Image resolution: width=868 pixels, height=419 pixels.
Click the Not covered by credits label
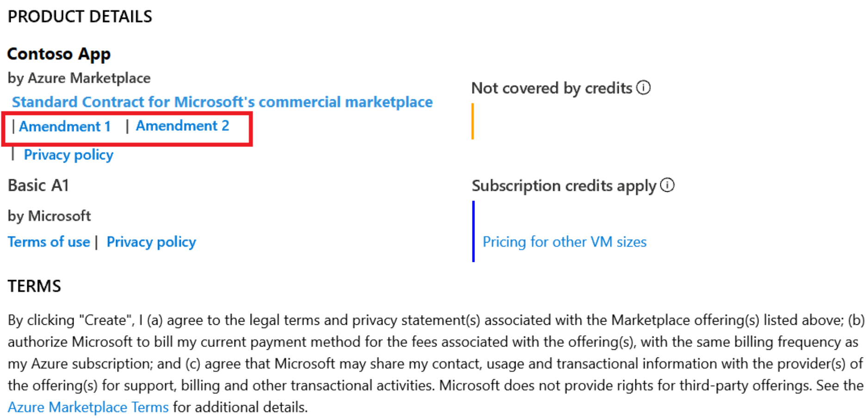[552, 88]
